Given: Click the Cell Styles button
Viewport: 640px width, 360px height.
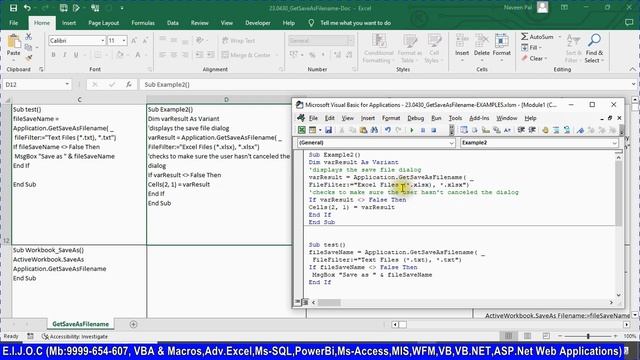Looking at the screenshot, I should tap(434, 48).
